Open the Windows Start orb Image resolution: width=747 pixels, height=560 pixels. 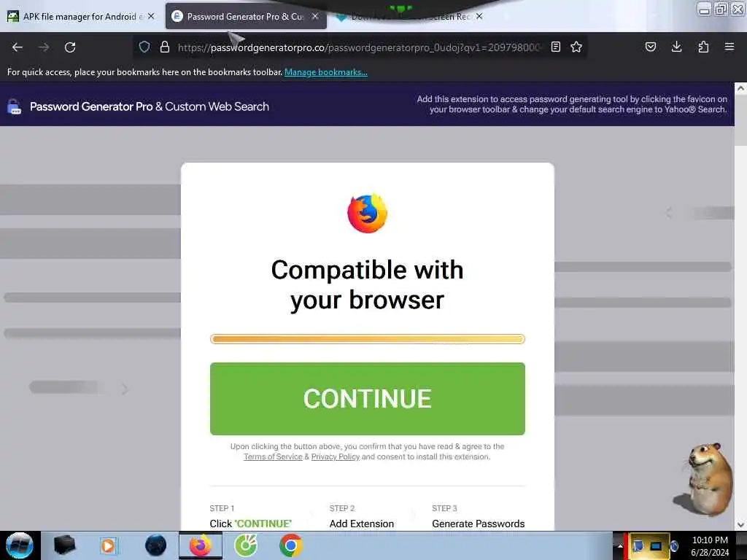[x=20, y=545]
